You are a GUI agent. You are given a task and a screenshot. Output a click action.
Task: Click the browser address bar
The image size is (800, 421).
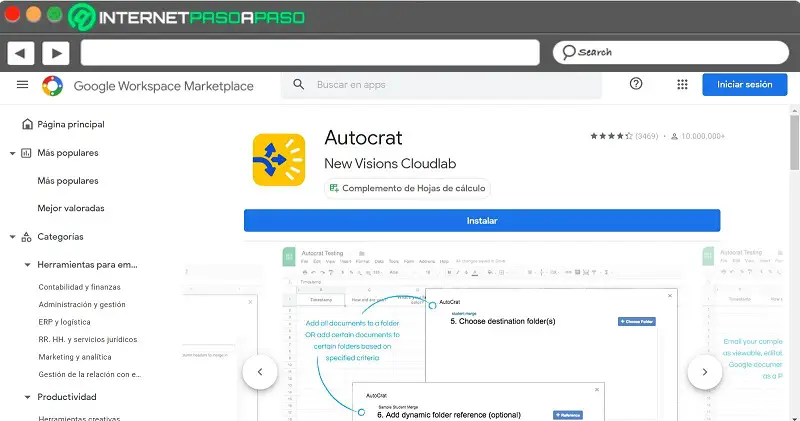tap(310, 53)
